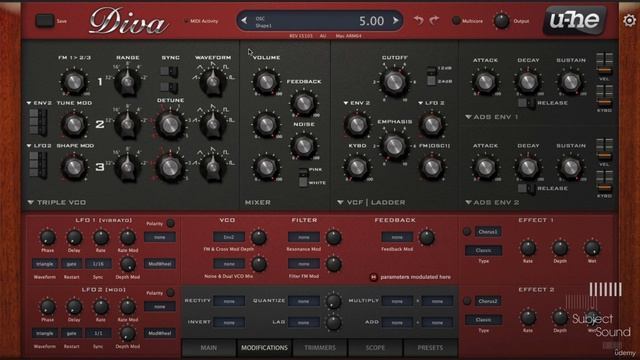Click oscillator 2 Detune knob
The image size is (640, 360).
[170, 125]
